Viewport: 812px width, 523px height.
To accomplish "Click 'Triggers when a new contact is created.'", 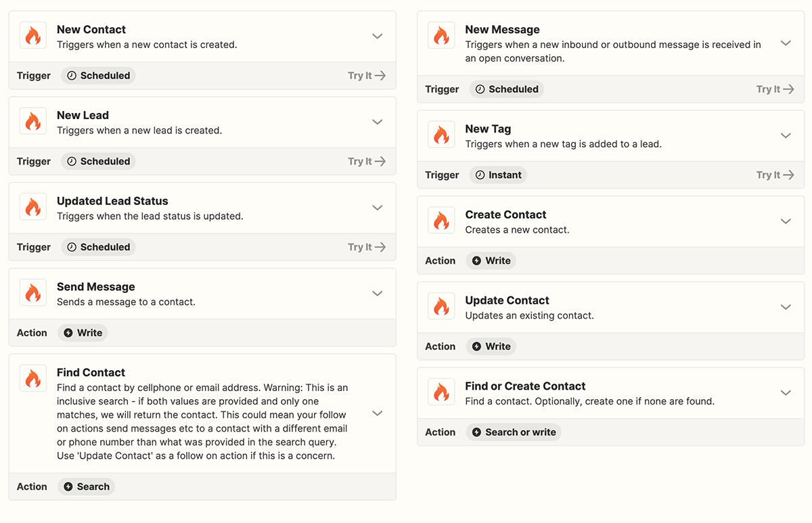I will click(x=147, y=45).
